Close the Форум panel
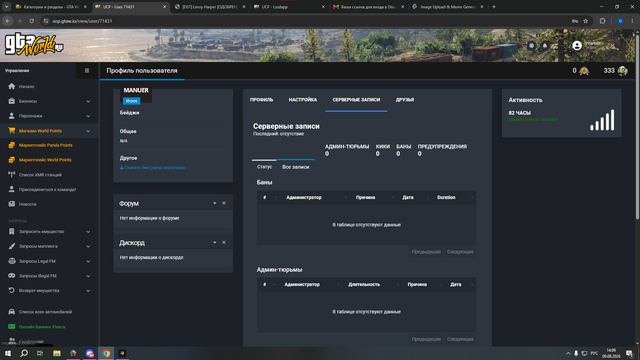This screenshot has width=640, height=360. pyautogui.click(x=224, y=203)
